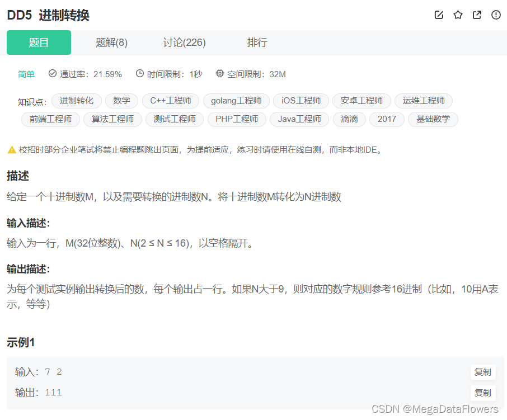
Task: Switch to the 题解(8) tab
Action: click(x=111, y=43)
